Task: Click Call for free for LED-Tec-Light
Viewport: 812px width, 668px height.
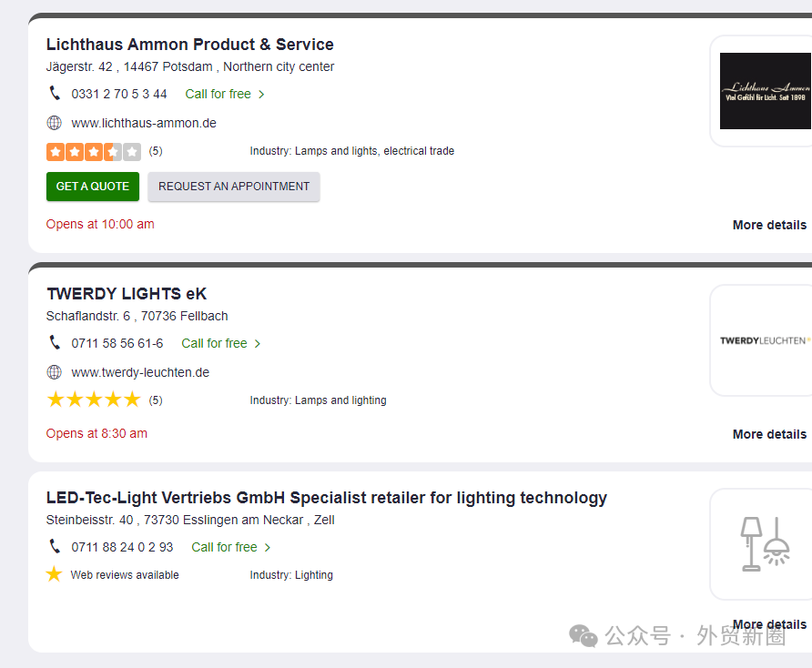Action: (x=231, y=547)
